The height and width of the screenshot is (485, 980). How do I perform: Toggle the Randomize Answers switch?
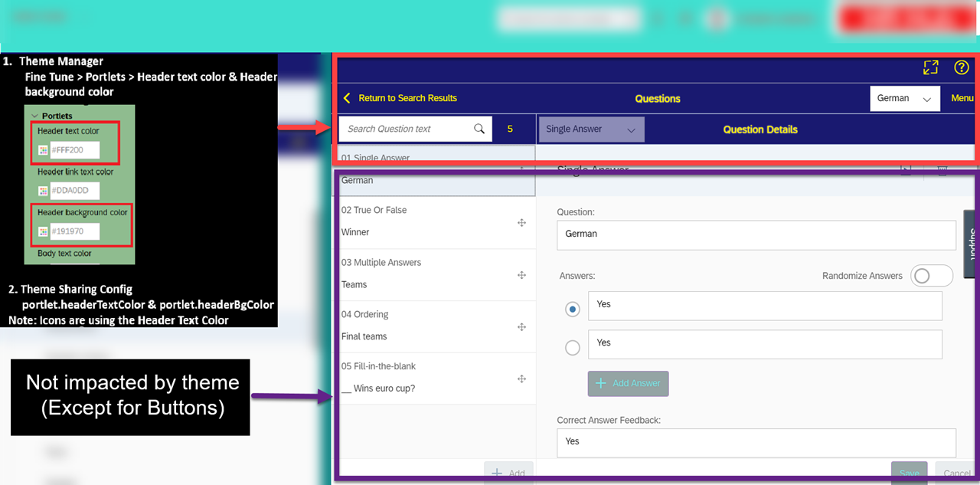point(932,276)
